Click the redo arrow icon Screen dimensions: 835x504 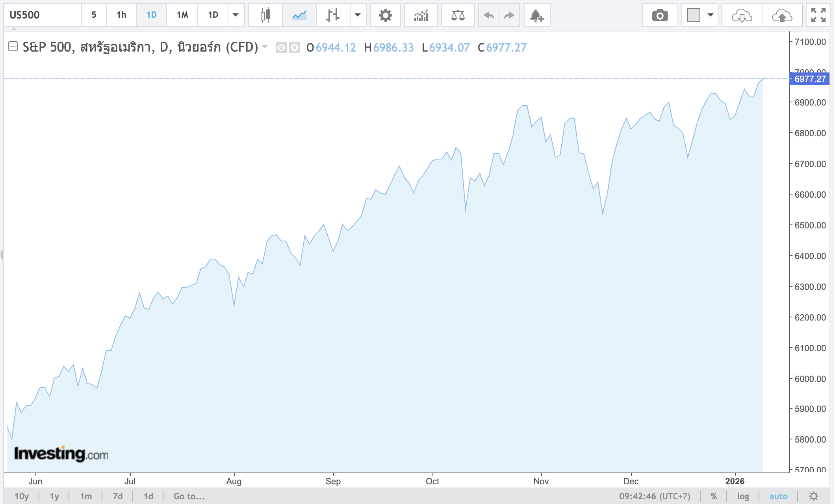pos(509,15)
